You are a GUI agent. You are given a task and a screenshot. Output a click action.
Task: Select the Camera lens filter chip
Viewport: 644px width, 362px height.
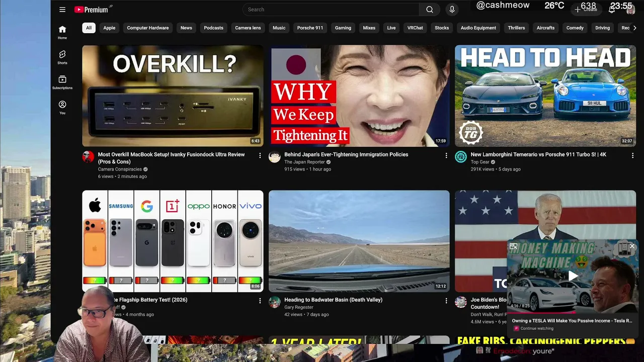click(x=248, y=28)
